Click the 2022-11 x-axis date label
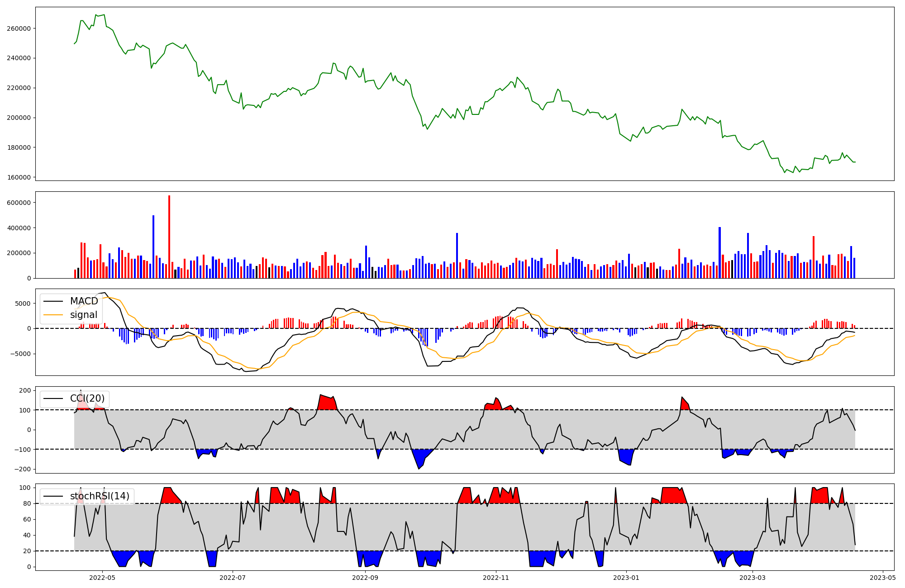Screen dimensions: 905x588 tap(496, 577)
